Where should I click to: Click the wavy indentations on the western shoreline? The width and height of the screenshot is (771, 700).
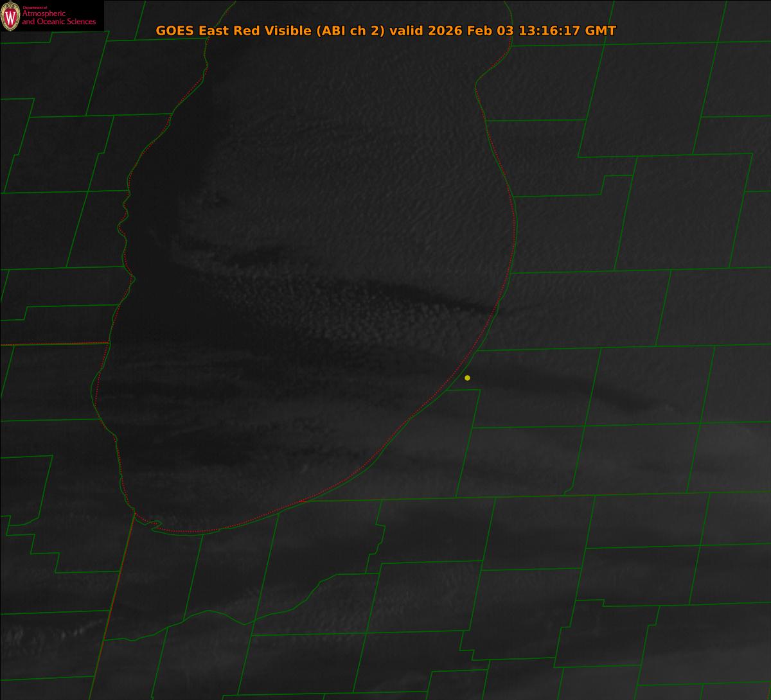(x=123, y=225)
